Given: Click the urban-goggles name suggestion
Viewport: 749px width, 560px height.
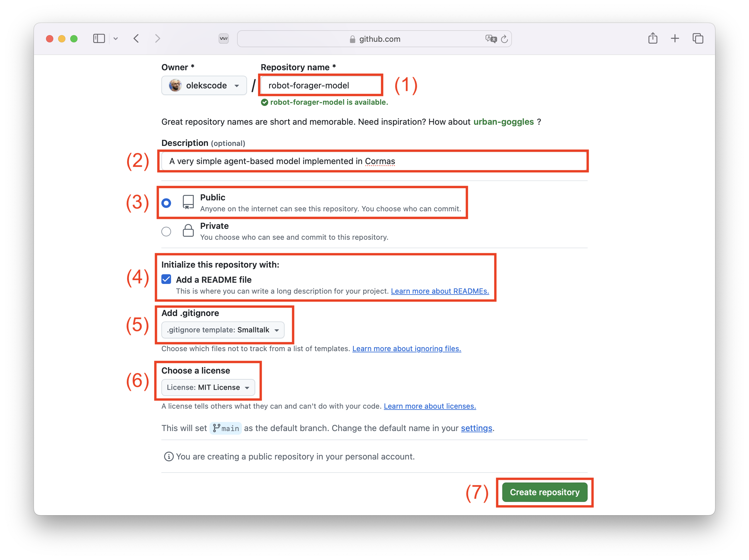Looking at the screenshot, I should point(503,122).
